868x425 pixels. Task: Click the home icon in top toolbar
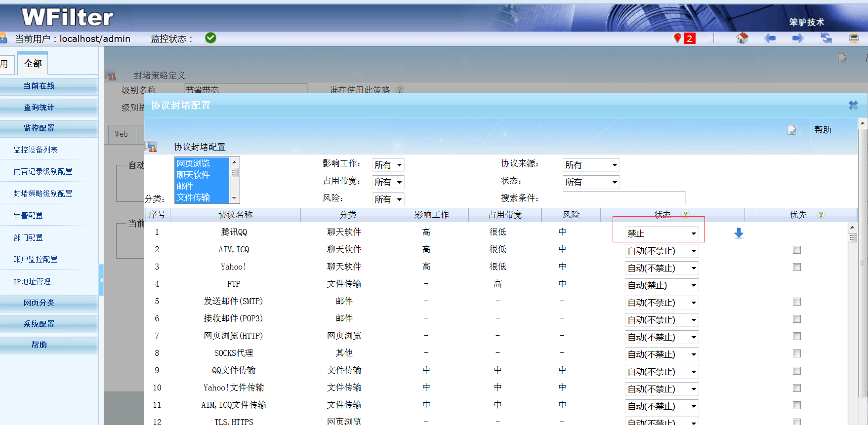[x=742, y=38]
